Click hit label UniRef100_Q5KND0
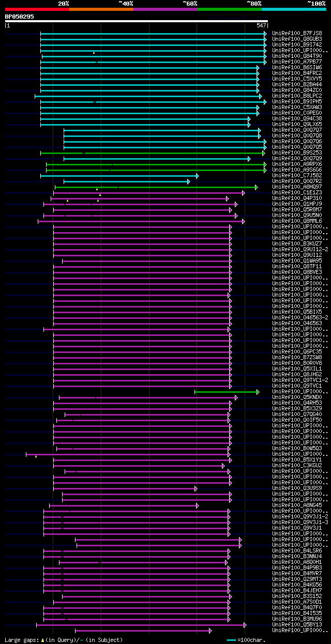 [297, 397]
